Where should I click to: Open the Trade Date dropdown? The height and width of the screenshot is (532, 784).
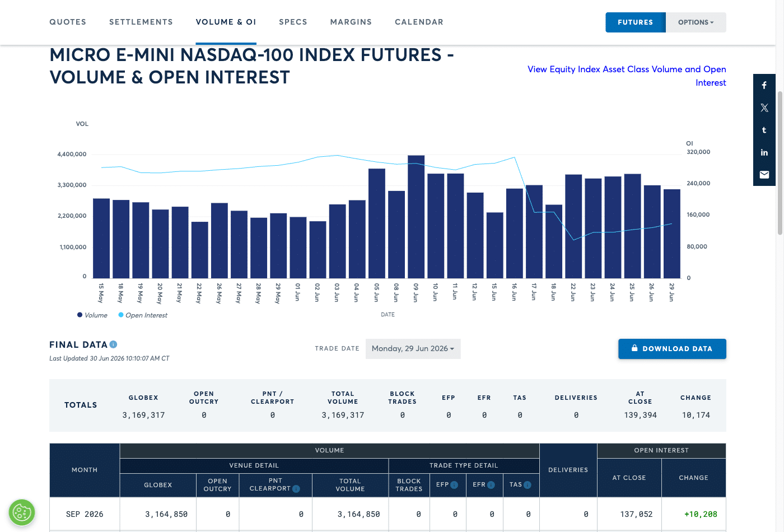tap(413, 348)
